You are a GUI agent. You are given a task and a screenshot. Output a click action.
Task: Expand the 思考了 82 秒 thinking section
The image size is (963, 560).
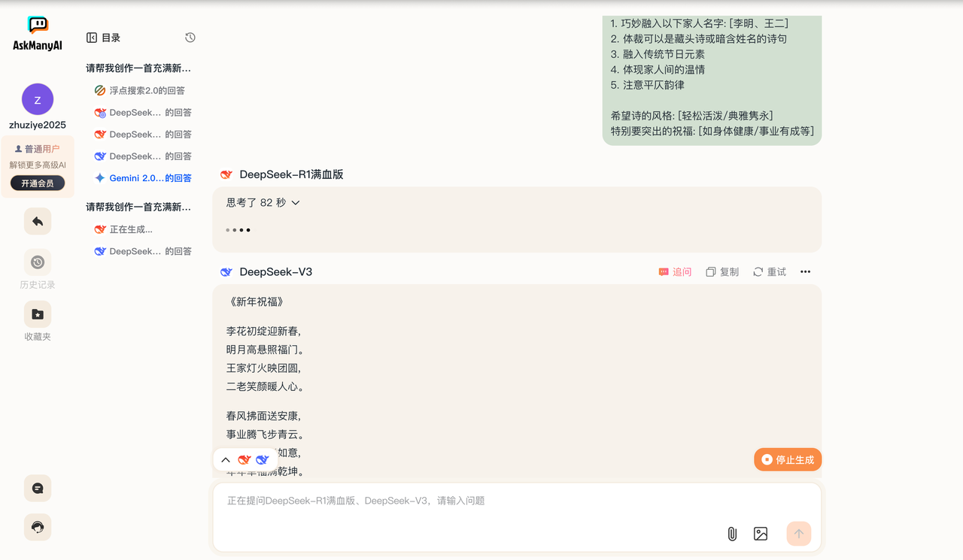pos(263,202)
